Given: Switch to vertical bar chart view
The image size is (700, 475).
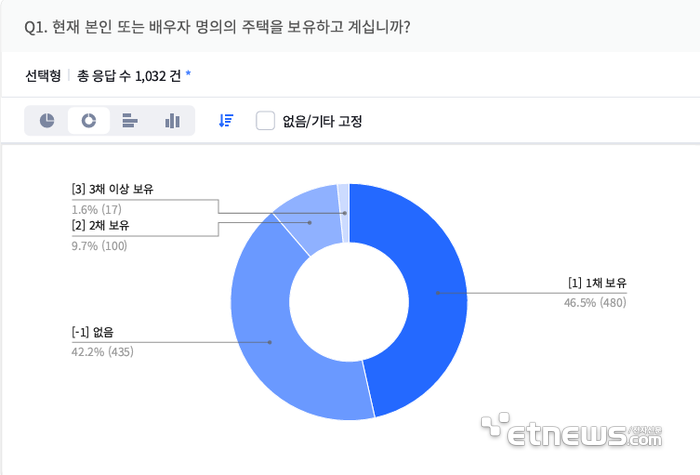Looking at the screenshot, I should tap(172, 121).
